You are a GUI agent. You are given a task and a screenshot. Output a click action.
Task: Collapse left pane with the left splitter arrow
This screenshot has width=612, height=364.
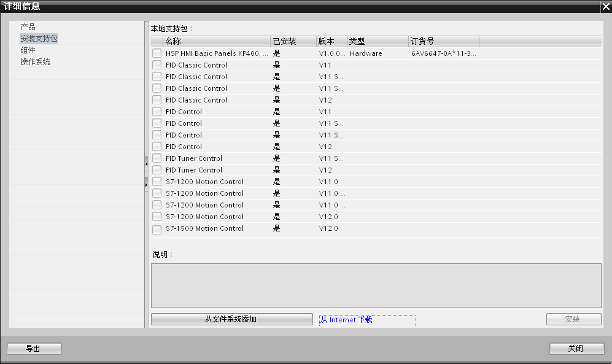146,165
